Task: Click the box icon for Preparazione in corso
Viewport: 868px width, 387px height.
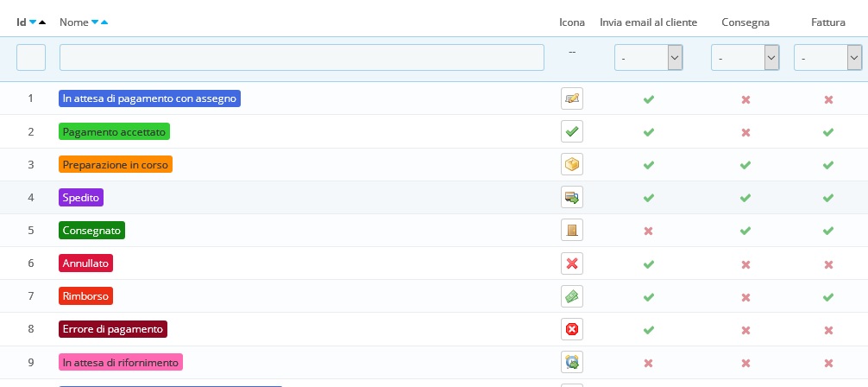Action: pyautogui.click(x=572, y=164)
